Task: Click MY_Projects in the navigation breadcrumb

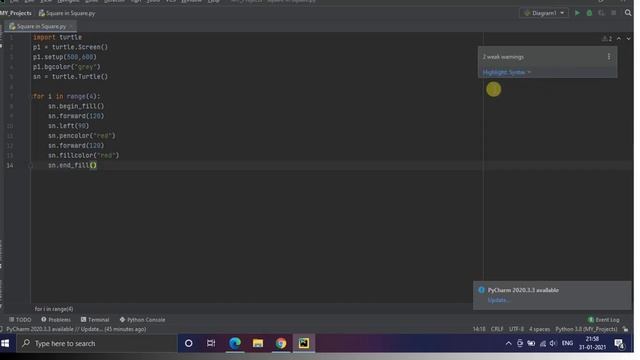Action: pyautogui.click(x=16, y=13)
